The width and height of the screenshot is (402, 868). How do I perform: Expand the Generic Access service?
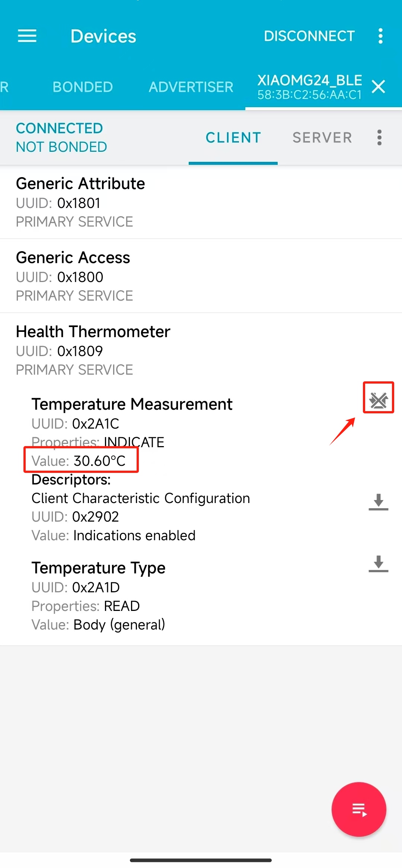coord(201,276)
